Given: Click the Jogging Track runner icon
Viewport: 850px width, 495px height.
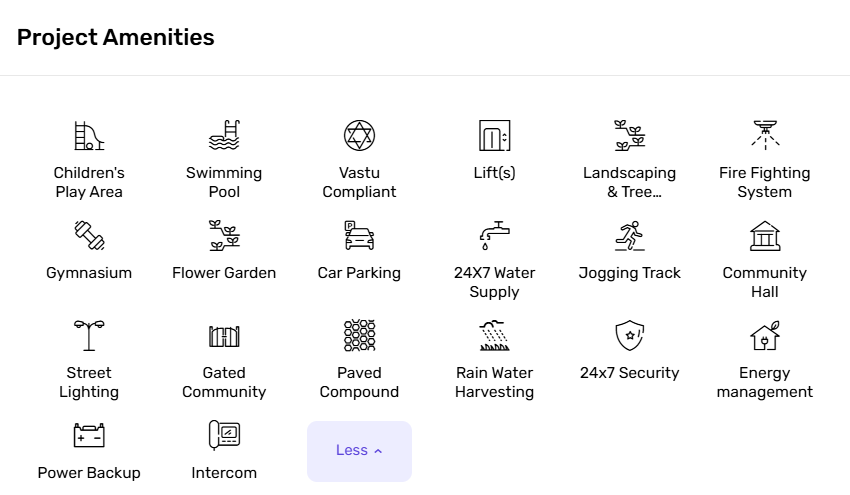Looking at the screenshot, I should click(629, 236).
